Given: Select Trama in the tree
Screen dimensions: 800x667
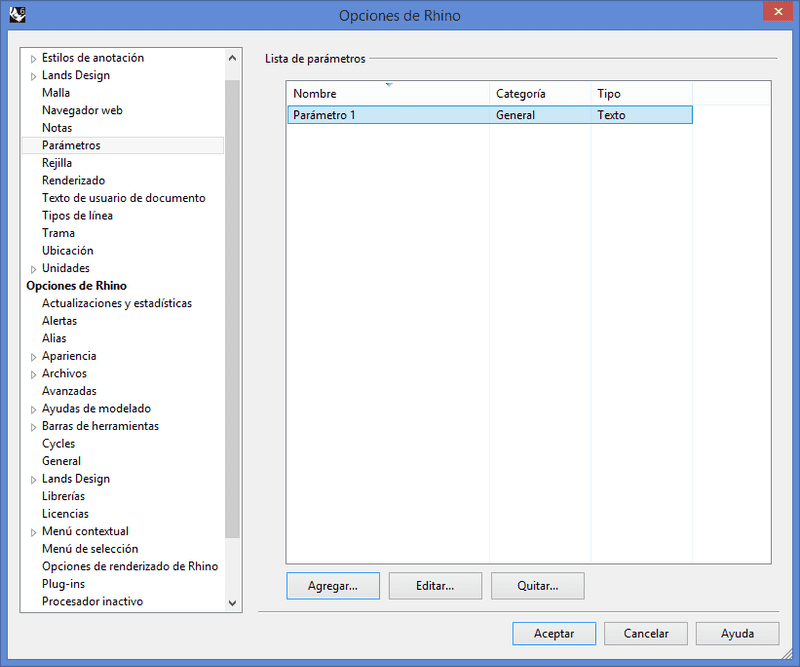Looking at the screenshot, I should pos(59,233).
